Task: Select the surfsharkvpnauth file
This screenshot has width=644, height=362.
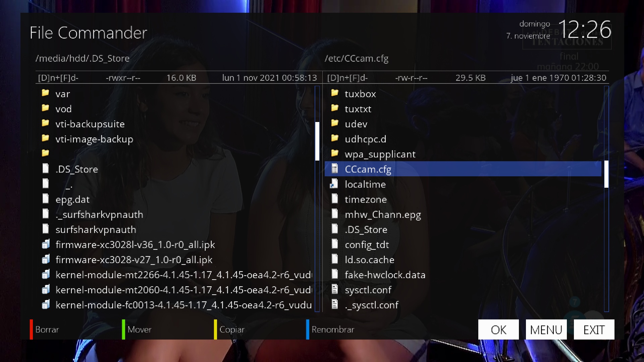Action: coord(96,230)
